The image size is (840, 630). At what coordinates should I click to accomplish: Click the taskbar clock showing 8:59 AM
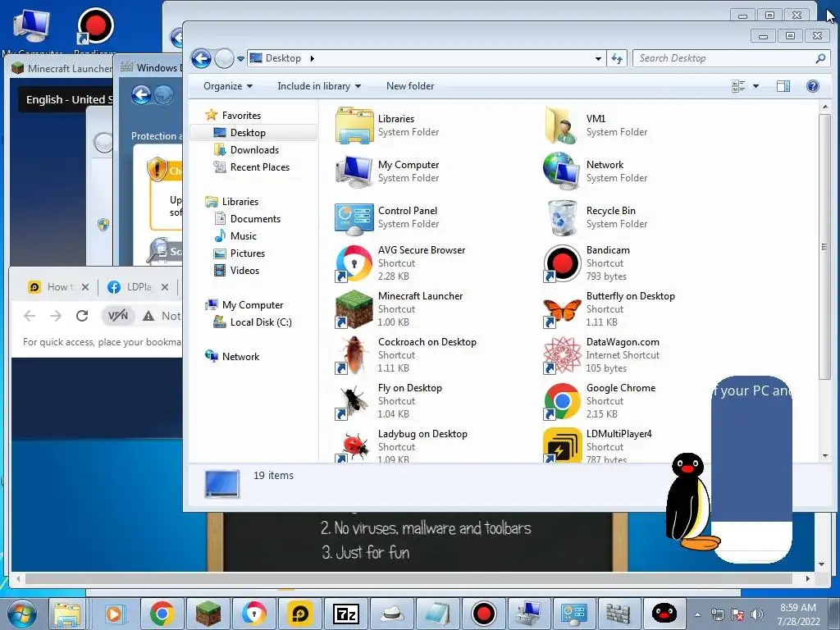coord(797,614)
